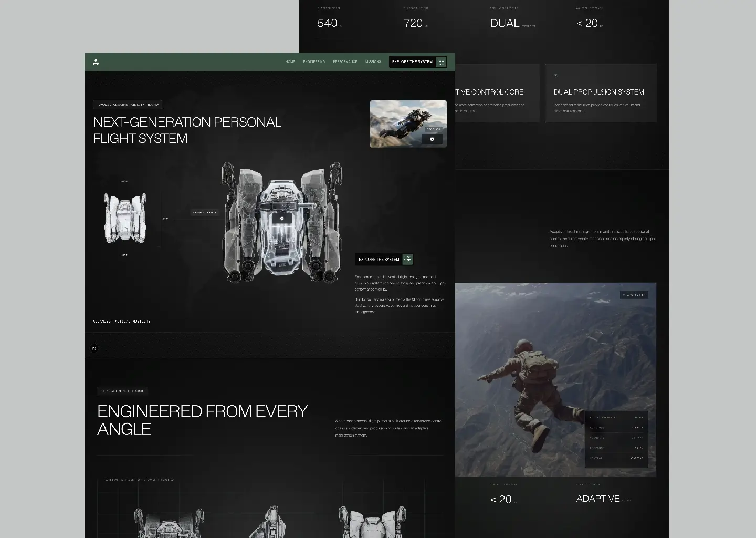The width and height of the screenshot is (756, 538).
Task: Click the ADVANCED TACTICAL MOBILITY caption
Action: click(x=122, y=321)
